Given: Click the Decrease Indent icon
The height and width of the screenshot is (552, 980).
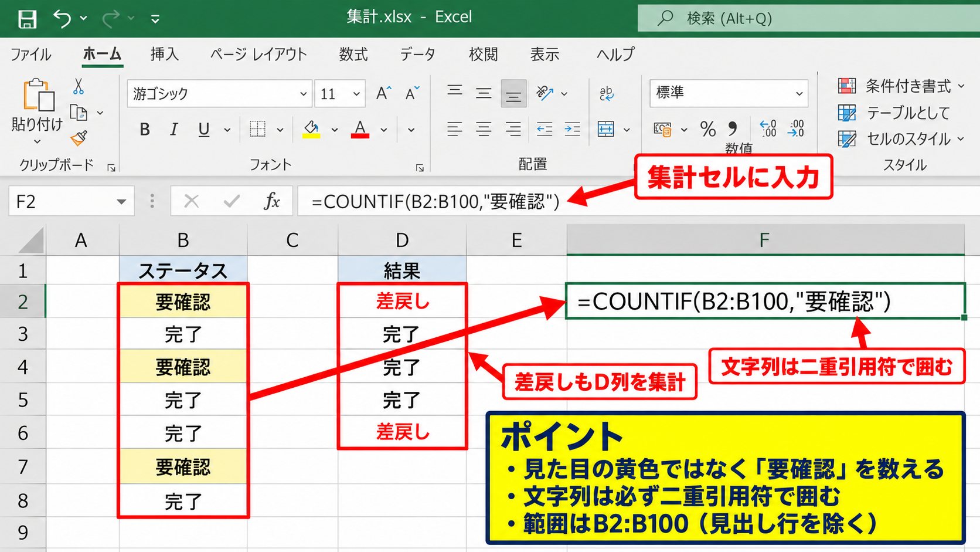Looking at the screenshot, I should [545, 129].
